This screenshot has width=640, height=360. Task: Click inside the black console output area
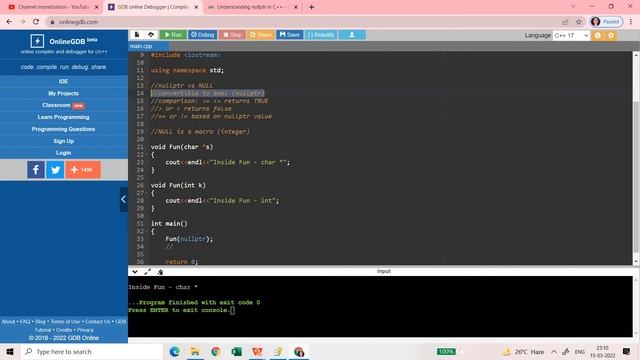coord(380,307)
